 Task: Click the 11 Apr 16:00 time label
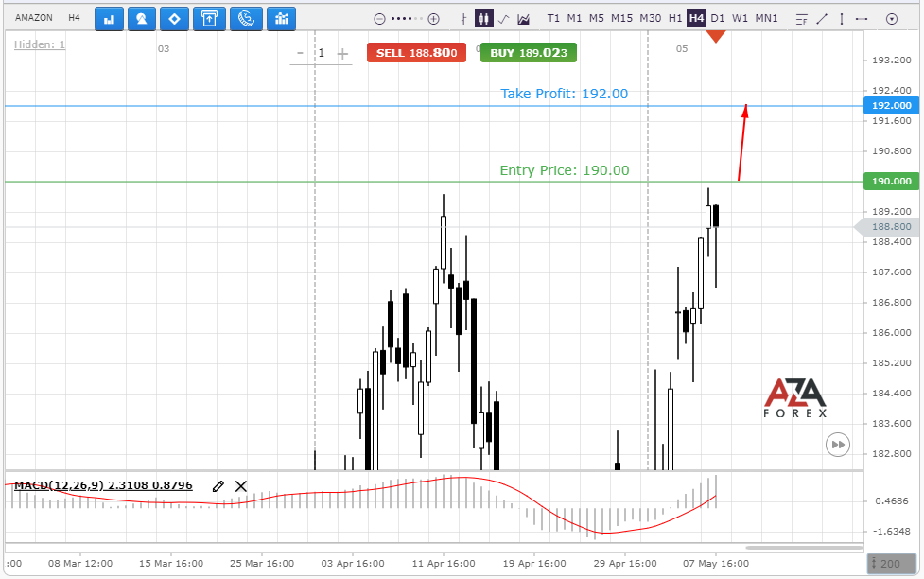tap(444, 564)
